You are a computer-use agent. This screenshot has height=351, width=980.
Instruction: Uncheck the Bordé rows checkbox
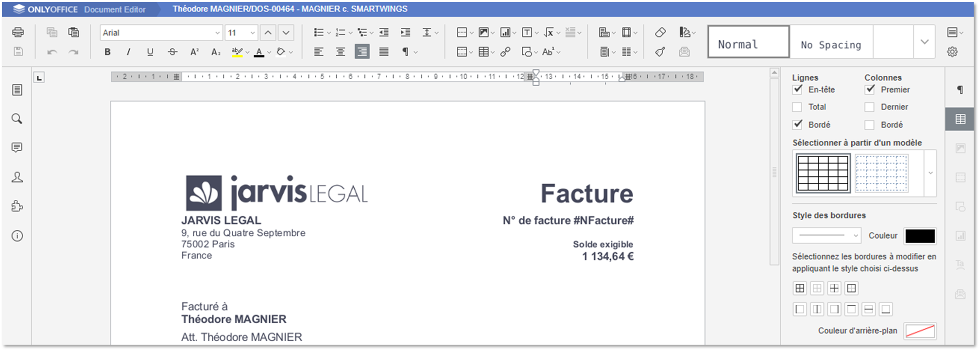[797, 124]
